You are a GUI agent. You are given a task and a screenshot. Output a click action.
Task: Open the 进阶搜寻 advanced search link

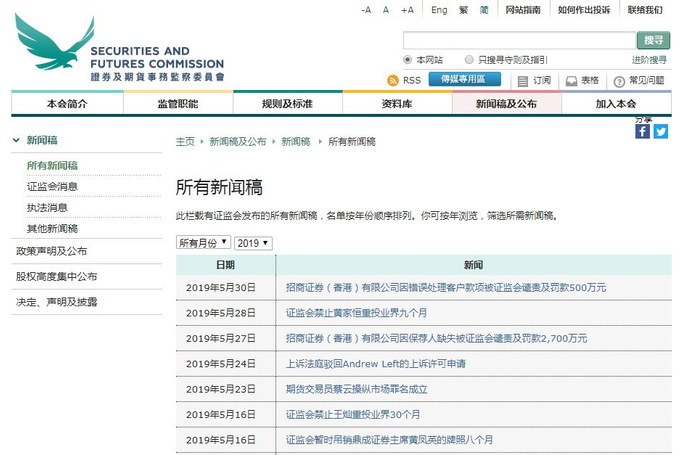coord(648,60)
